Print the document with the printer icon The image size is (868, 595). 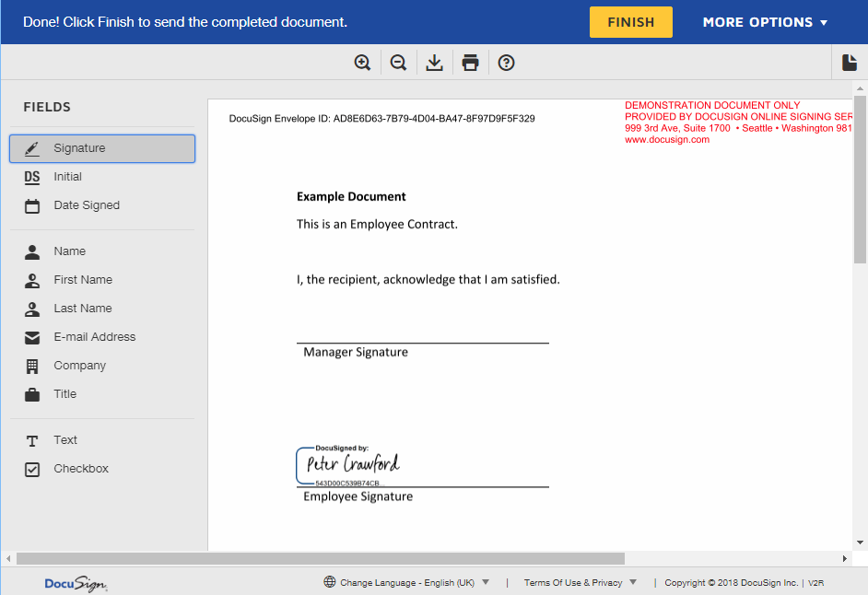coord(471,63)
